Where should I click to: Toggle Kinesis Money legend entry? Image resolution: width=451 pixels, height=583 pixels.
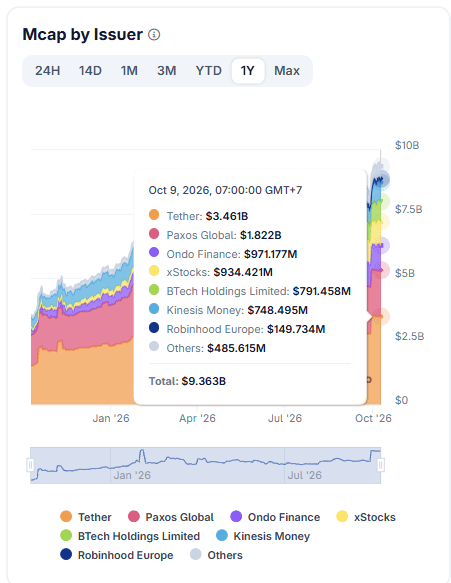pos(263,536)
